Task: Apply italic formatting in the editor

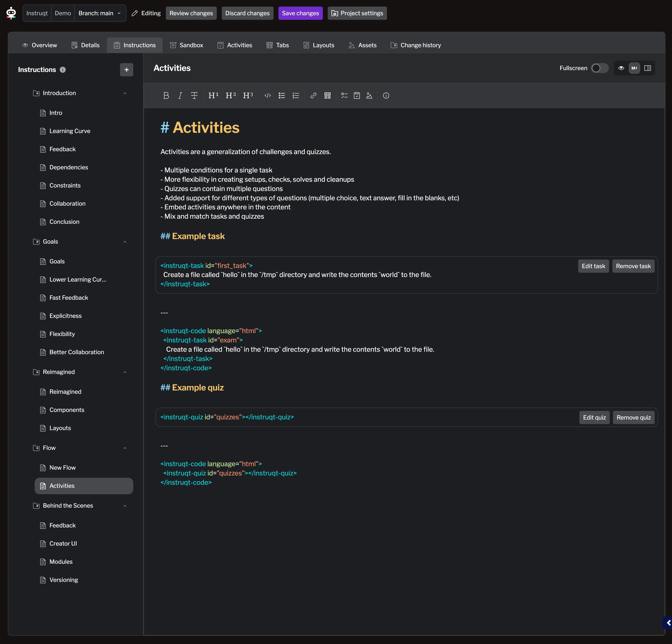Action: coord(180,96)
